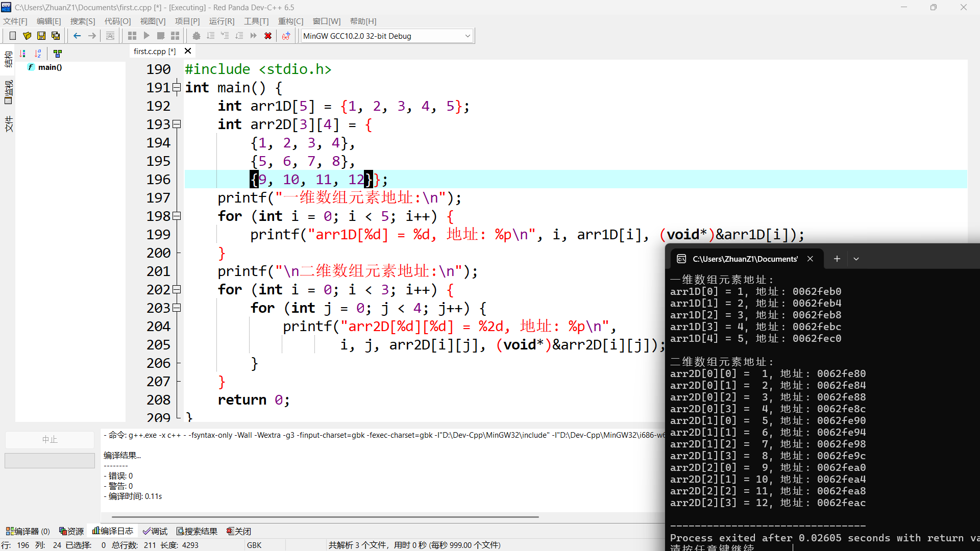The width and height of the screenshot is (980, 551).
Task: Click the Save file toolbar icon
Action: (x=41, y=36)
